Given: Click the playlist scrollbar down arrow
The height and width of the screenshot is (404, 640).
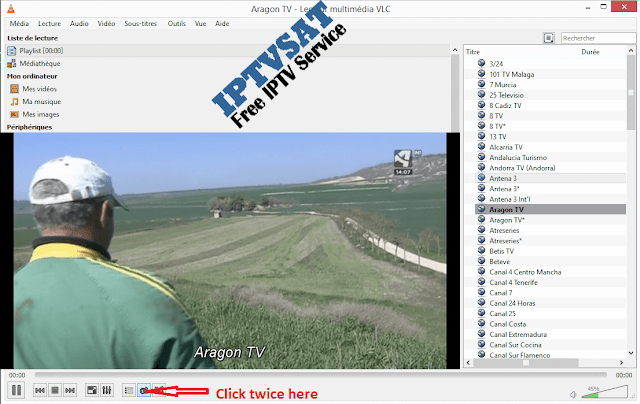Looking at the screenshot, I should [x=631, y=353].
